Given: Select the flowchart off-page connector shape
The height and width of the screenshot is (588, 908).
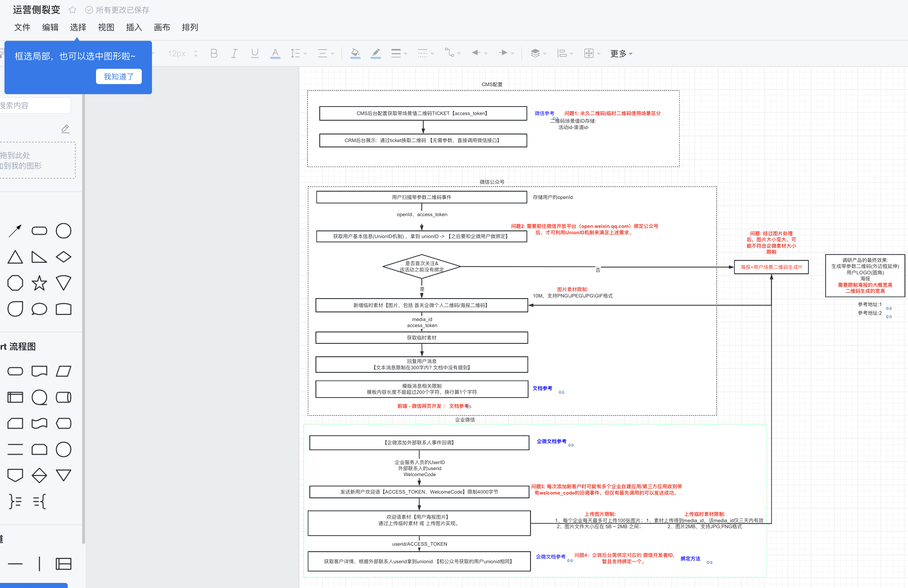Looking at the screenshot, I should point(15,475).
